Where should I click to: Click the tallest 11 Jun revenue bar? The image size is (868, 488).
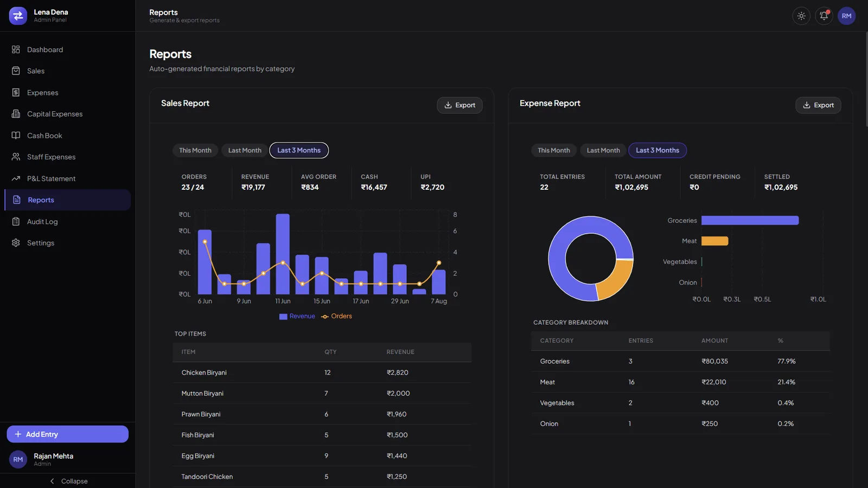click(x=283, y=254)
